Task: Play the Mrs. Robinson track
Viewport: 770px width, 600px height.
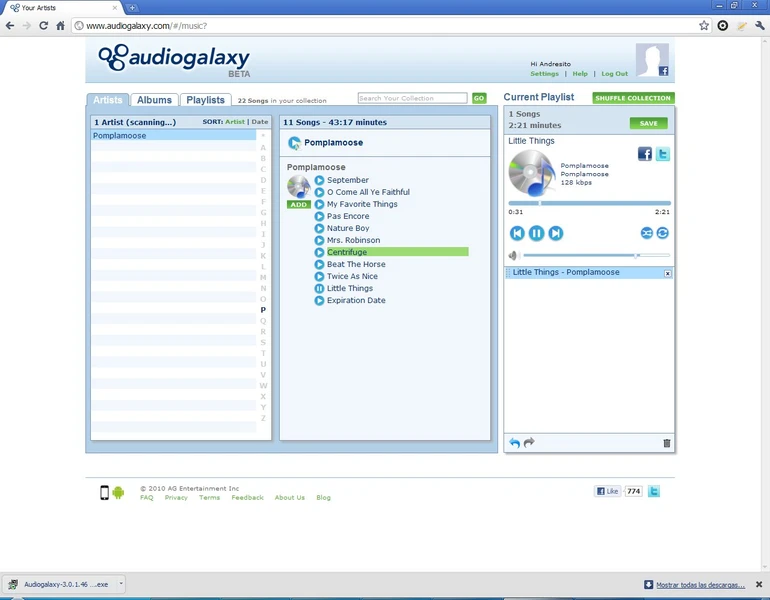Action: [319, 240]
